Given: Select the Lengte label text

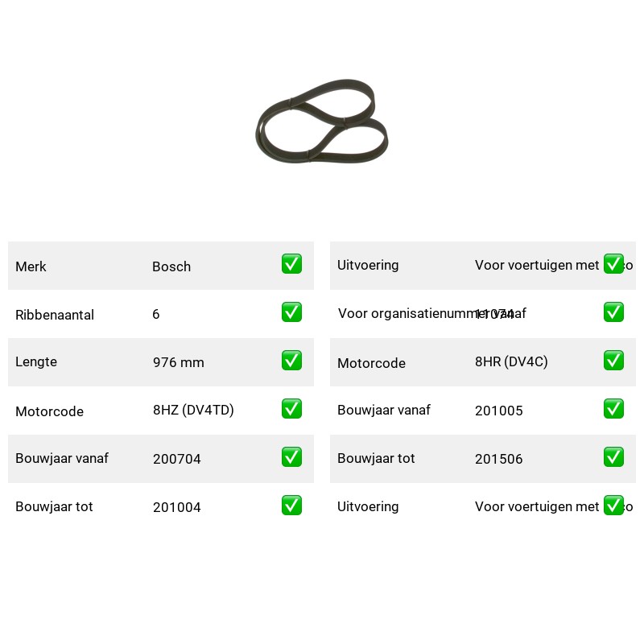Looking at the screenshot, I should [x=36, y=361].
